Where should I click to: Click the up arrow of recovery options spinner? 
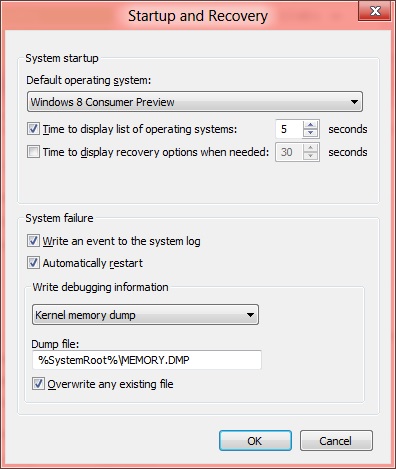click(x=311, y=148)
